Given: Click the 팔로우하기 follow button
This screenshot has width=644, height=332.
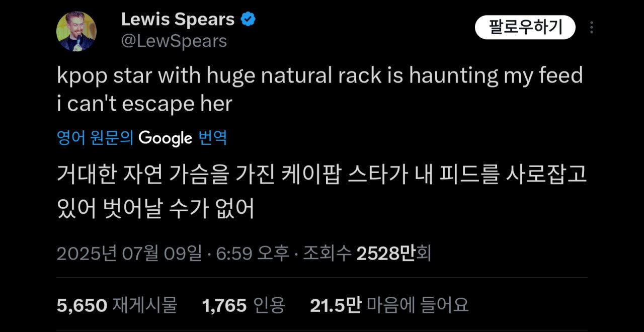Looking at the screenshot, I should click(x=526, y=28).
